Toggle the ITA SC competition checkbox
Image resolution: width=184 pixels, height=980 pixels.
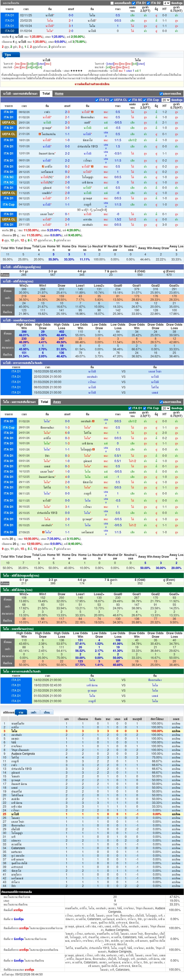click(130, 100)
